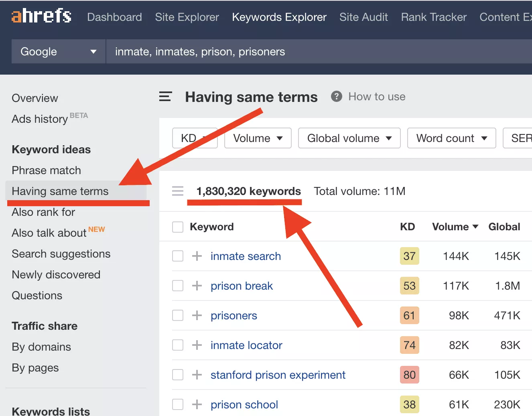Screen dimensions: 532x416
Task: Open Site Explorer in top navigation
Action: (x=187, y=17)
